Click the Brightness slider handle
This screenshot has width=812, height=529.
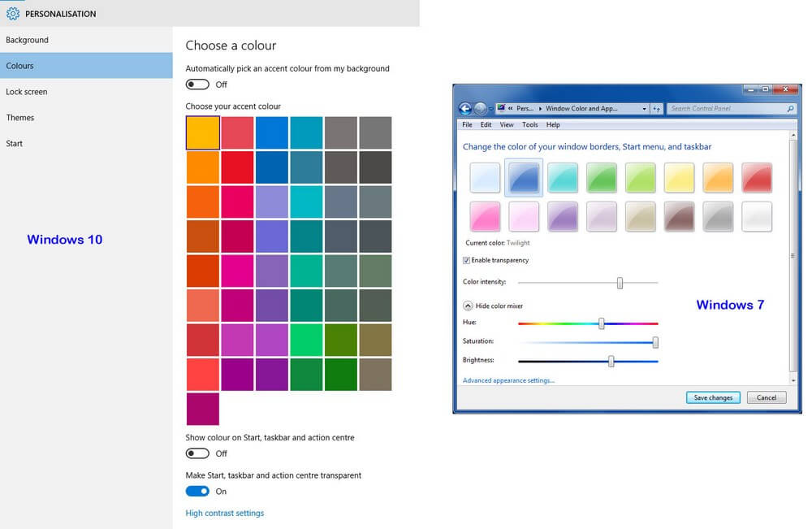tap(611, 361)
